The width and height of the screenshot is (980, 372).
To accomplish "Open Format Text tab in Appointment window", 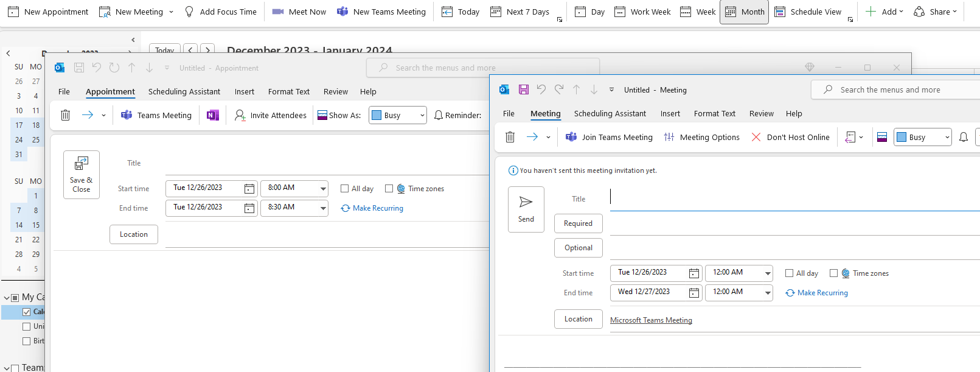I will (x=289, y=92).
